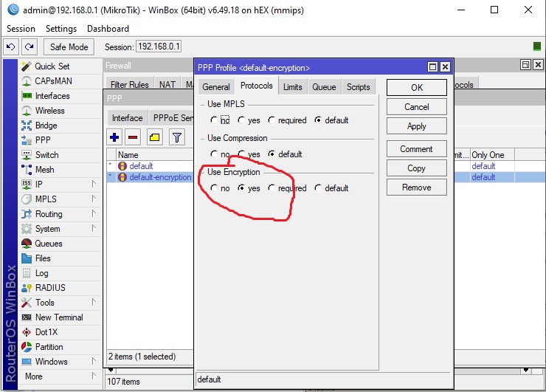This screenshot has width=546, height=392.
Task: Click the blue plus add-profile icon
Action: pos(114,137)
